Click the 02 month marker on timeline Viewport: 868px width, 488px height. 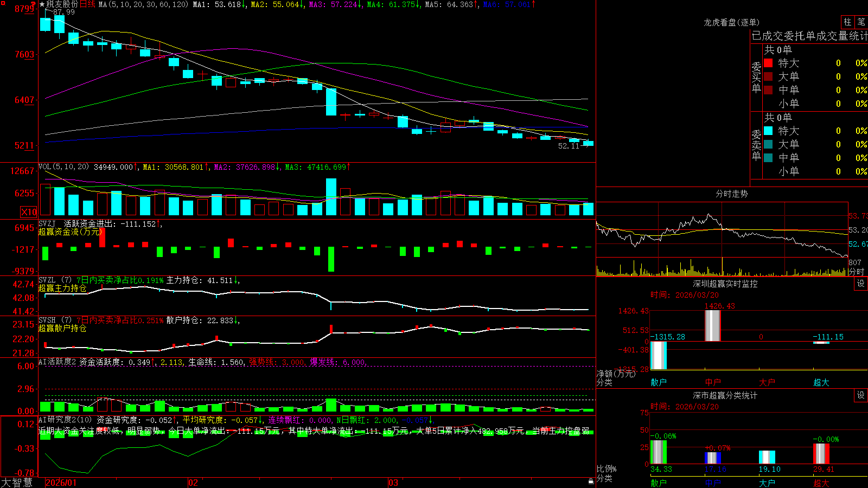[x=193, y=483]
